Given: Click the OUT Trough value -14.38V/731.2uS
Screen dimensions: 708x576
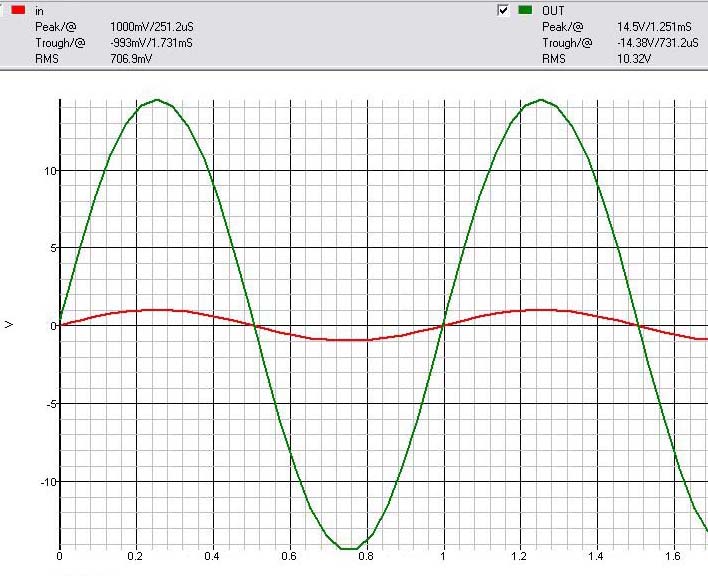Looking at the screenshot, I should pyautogui.click(x=658, y=43).
